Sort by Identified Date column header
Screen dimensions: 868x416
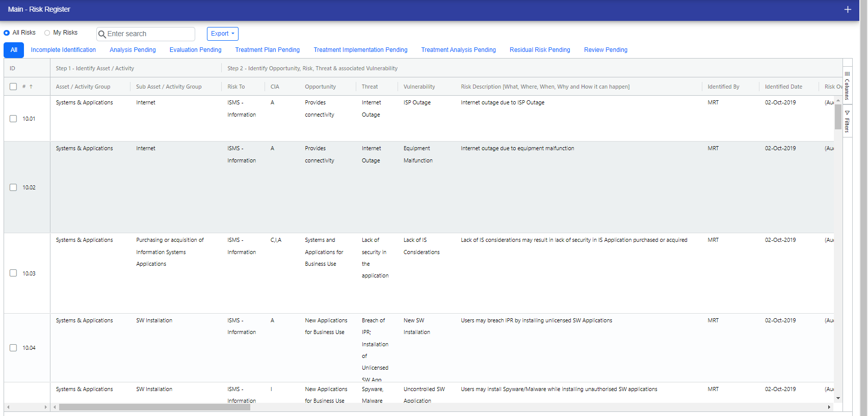click(783, 87)
